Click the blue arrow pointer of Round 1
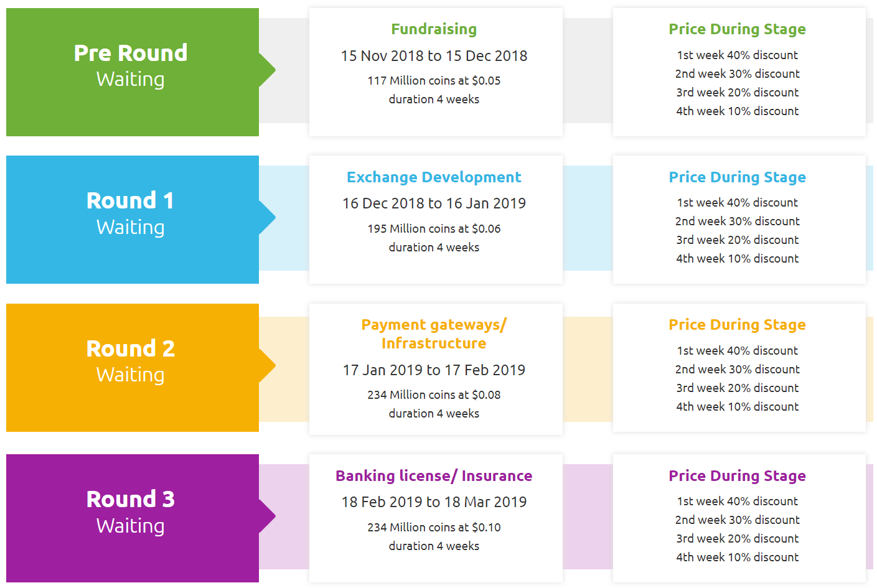 click(x=268, y=217)
